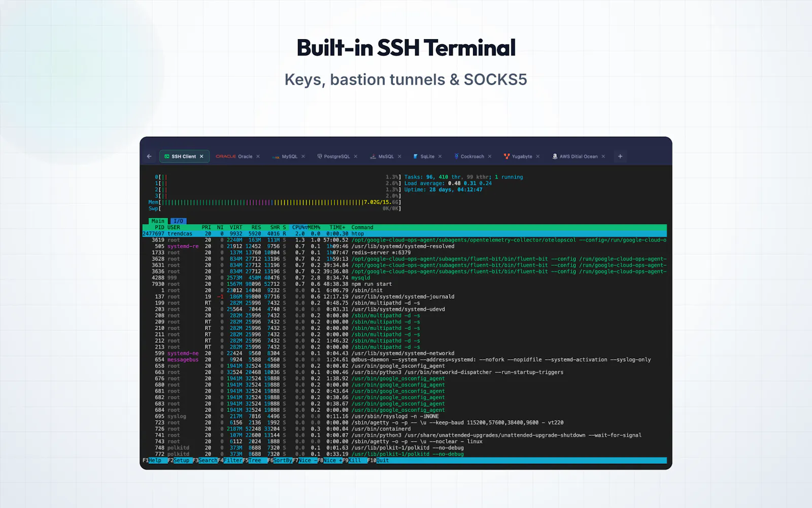The width and height of the screenshot is (812, 508).
Task: Select the redis-server *:6379 process row
Action: pyautogui.click(x=404, y=252)
